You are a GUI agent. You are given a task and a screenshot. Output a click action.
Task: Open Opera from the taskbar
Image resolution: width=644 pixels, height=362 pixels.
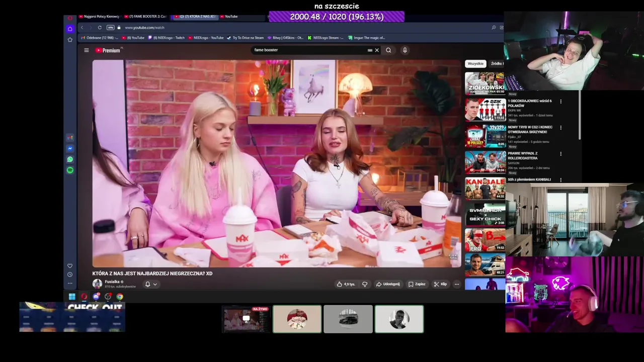[x=84, y=297]
